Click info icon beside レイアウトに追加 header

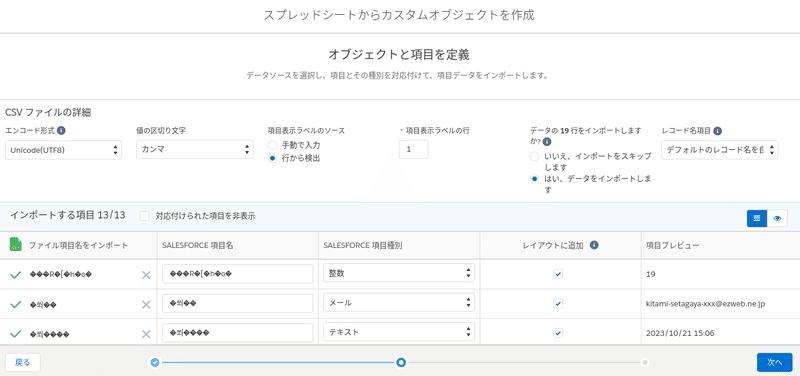pyautogui.click(x=594, y=245)
